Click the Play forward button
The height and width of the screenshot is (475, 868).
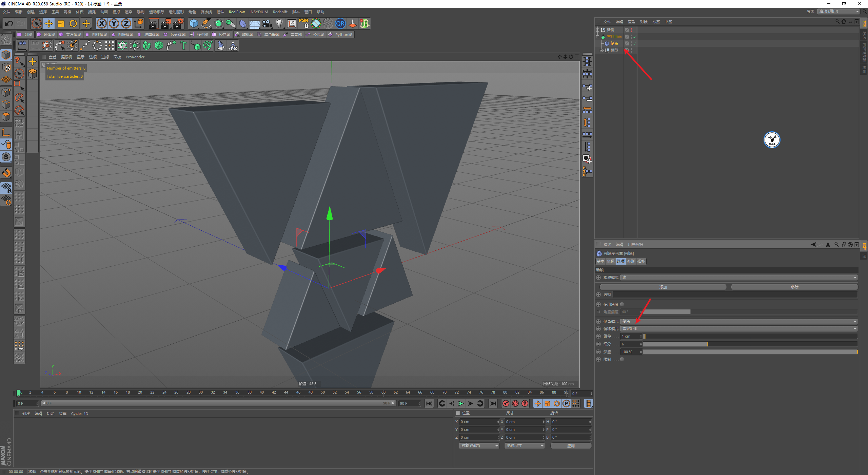[x=461, y=403]
